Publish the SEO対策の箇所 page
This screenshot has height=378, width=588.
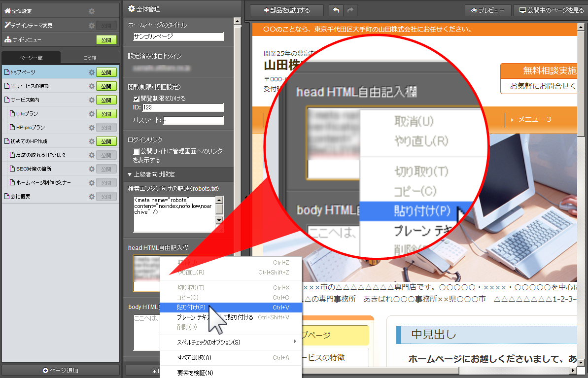(x=106, y=169)
